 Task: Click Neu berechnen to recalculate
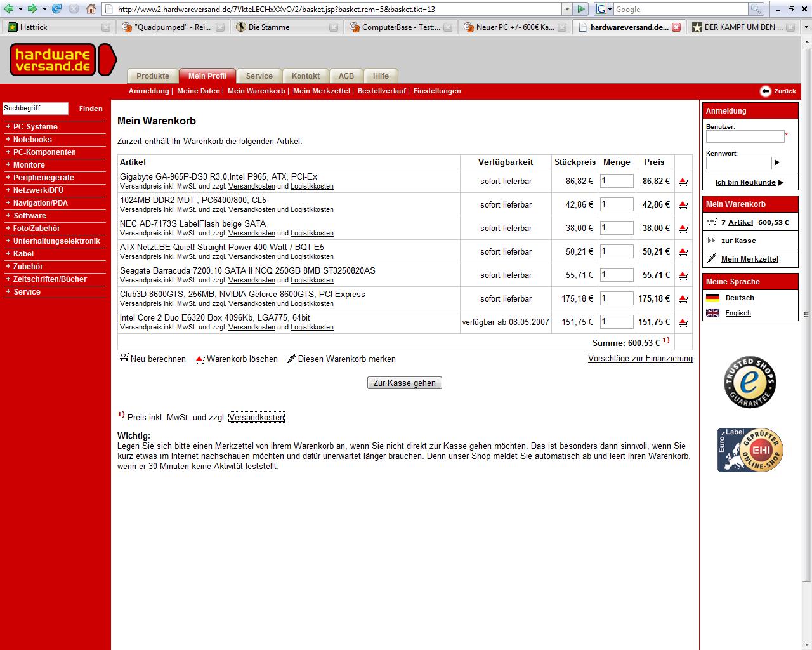point(153,359)
